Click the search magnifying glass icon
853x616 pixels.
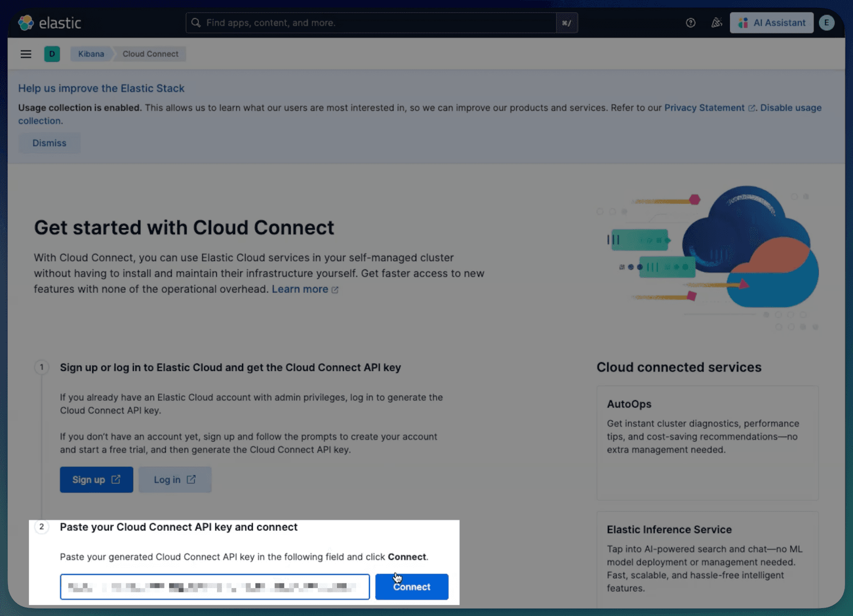[196, 22]
